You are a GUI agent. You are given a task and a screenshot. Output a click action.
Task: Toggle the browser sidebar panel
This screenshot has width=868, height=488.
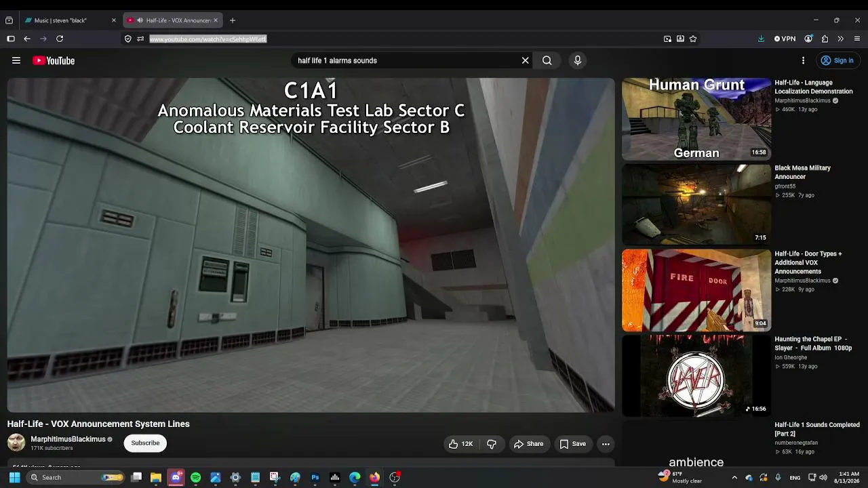(11, 39)
